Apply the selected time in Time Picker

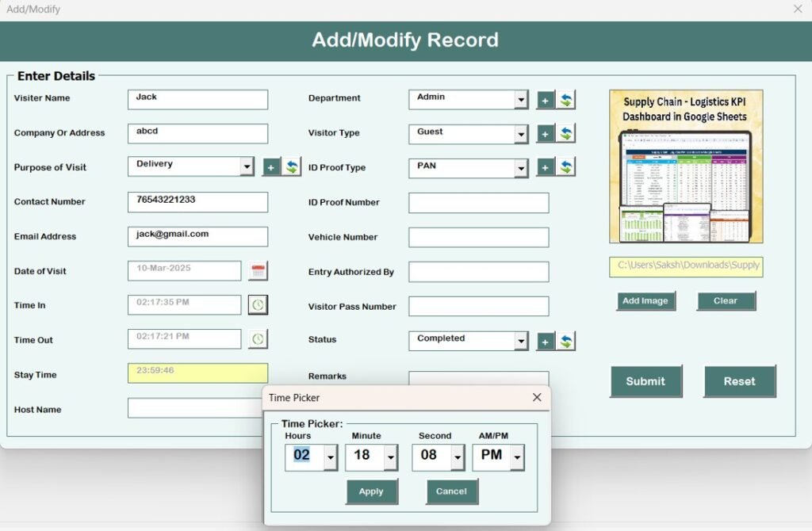pyautogui.click(x=371, y=491)
